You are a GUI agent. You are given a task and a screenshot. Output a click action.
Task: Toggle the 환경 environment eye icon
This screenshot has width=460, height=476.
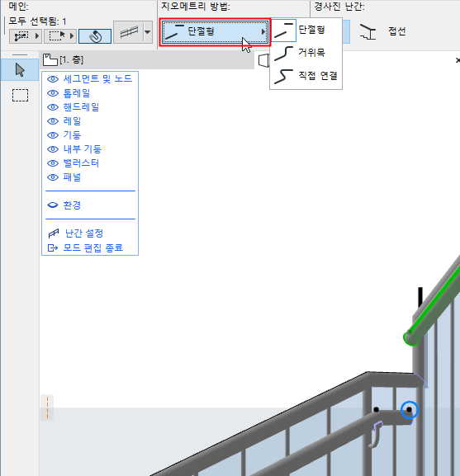click(53, 205)
